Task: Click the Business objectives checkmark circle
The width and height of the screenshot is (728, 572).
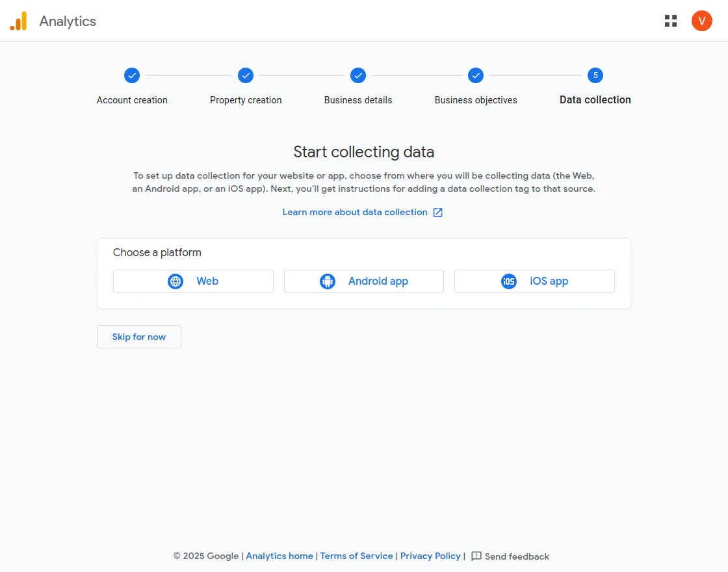Action: (x=475, y=75)
